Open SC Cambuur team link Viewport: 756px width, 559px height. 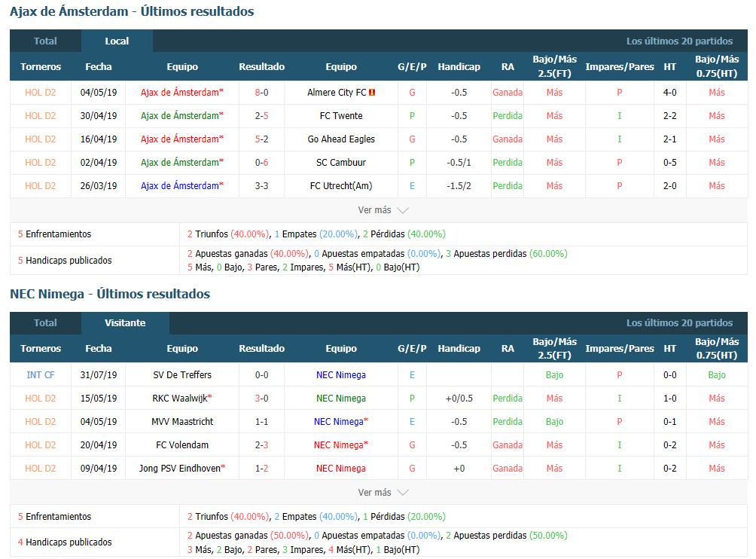pyautogui.click(x=341, y=163)
